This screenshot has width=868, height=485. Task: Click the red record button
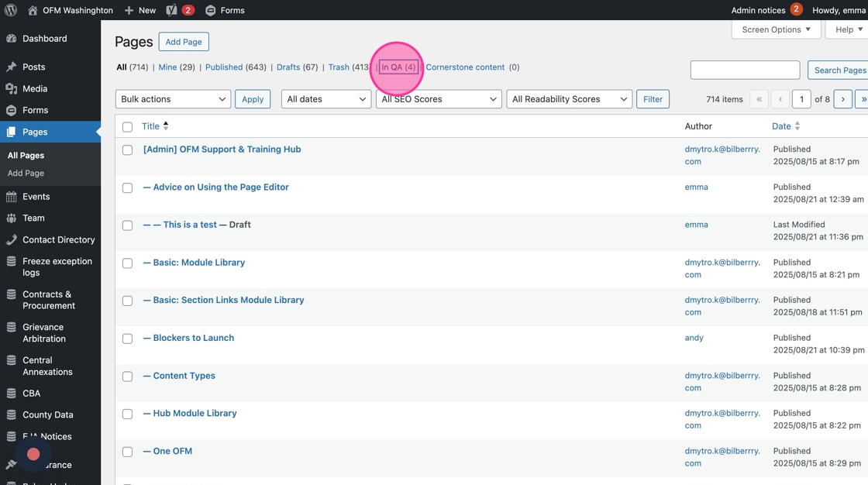[x=33, y=454]
